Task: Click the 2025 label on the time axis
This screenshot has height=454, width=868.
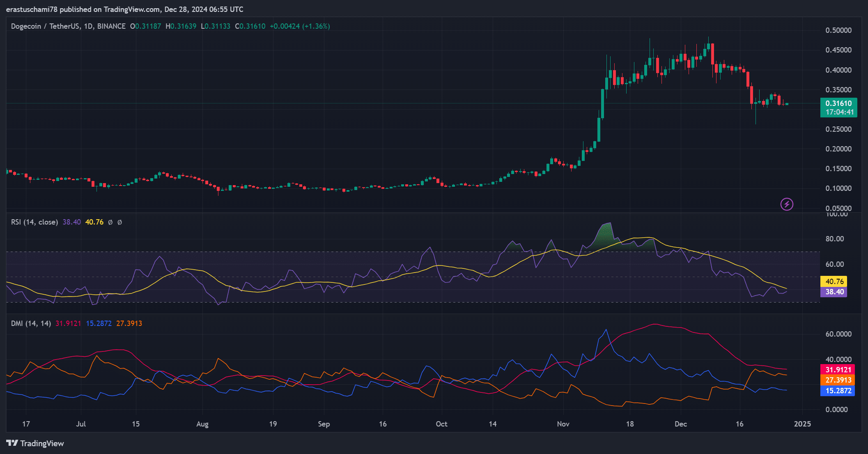Action: point(802,424)
